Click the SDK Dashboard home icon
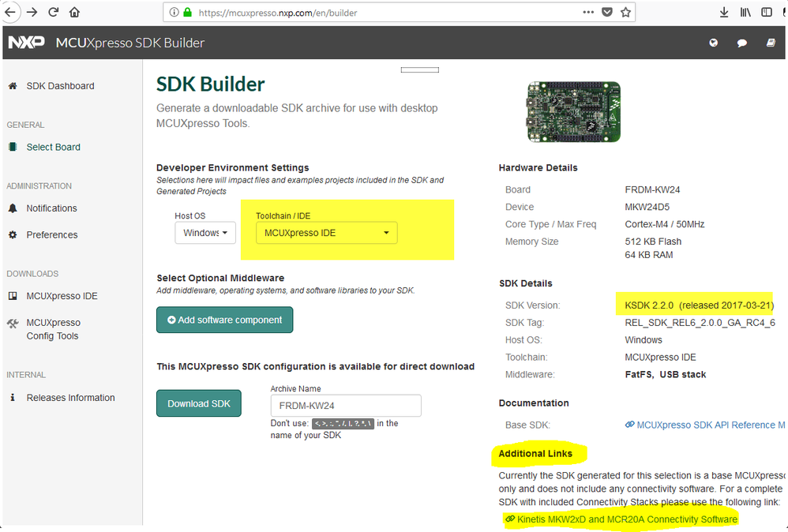788x532 pixels. [13, 86]
